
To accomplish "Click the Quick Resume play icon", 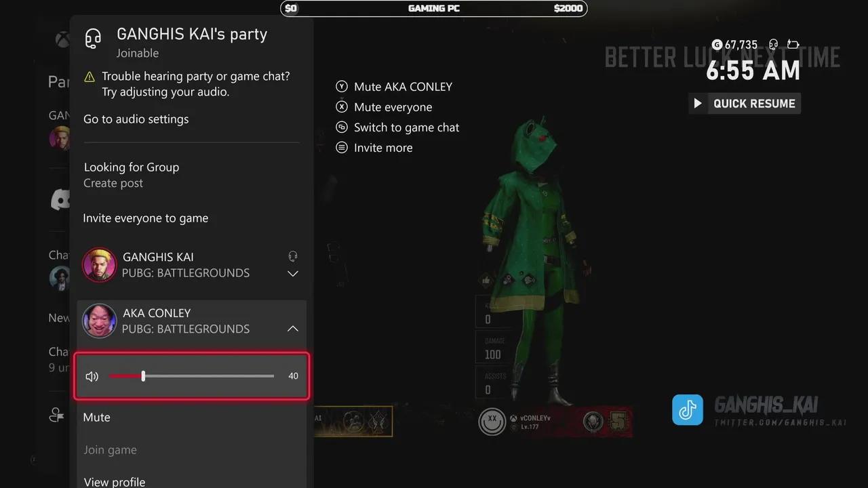I will coord(698,104).
